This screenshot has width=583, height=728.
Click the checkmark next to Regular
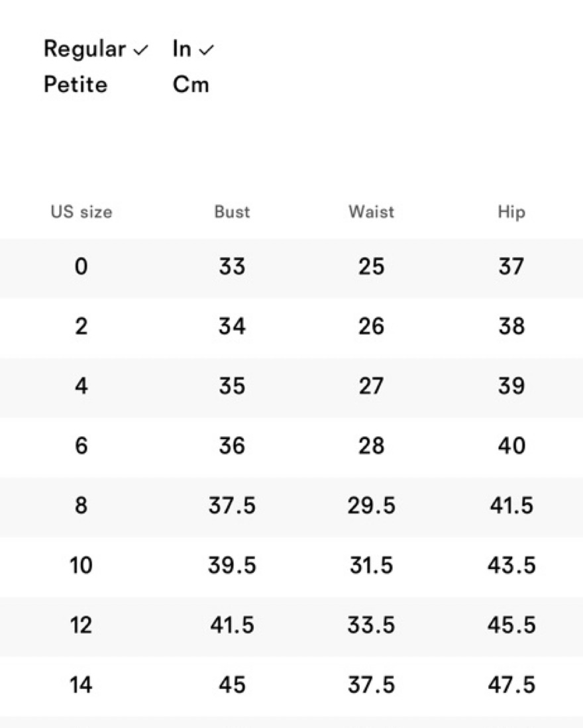pyautogui.click(x=140, y=50)
